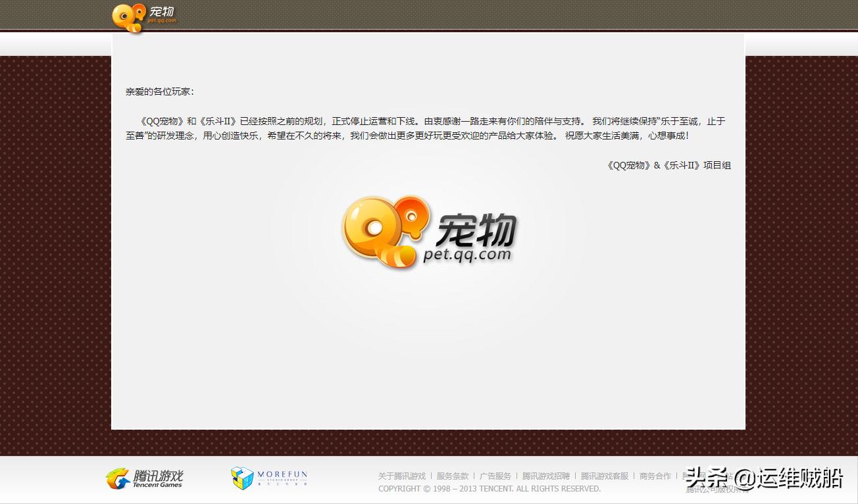Open the 关于腾讯游戏 link
The image size is (858, 504).
pos(401,476)
